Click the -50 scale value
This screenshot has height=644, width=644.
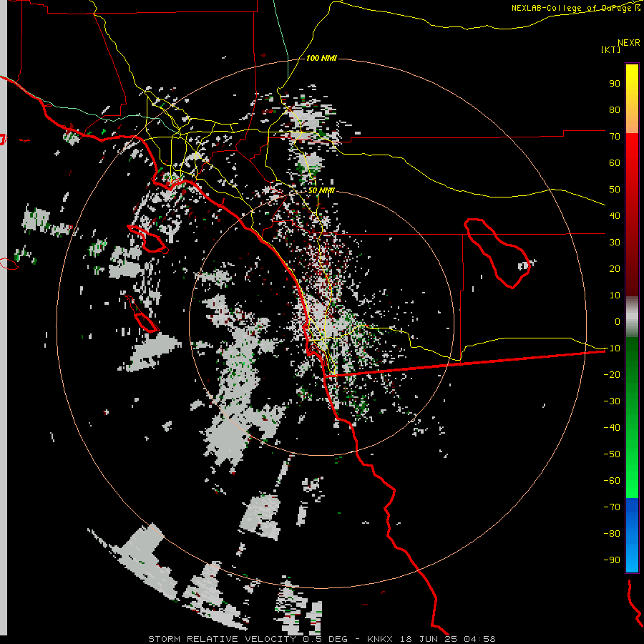(612, 454)
